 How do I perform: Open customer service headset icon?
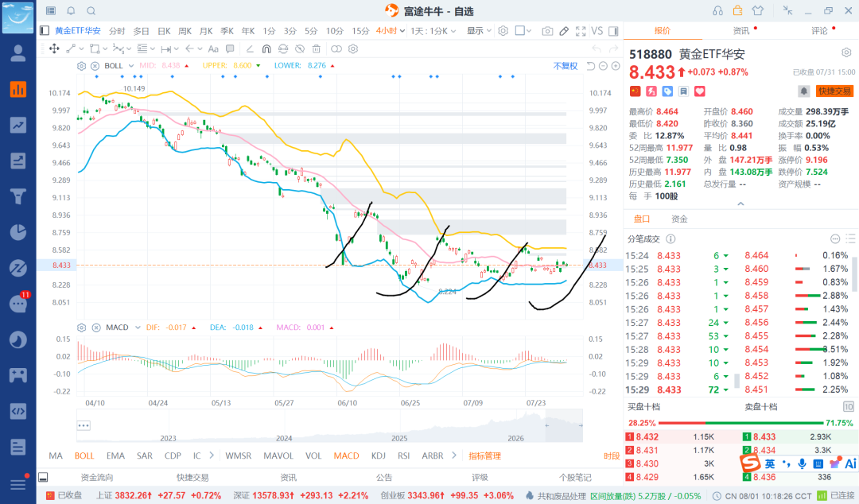pos(717,10)
